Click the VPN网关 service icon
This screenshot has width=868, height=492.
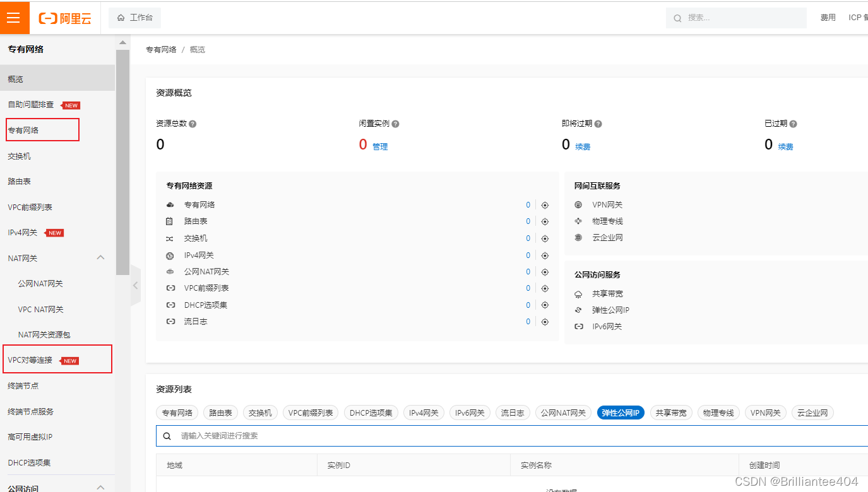point(578,205)
